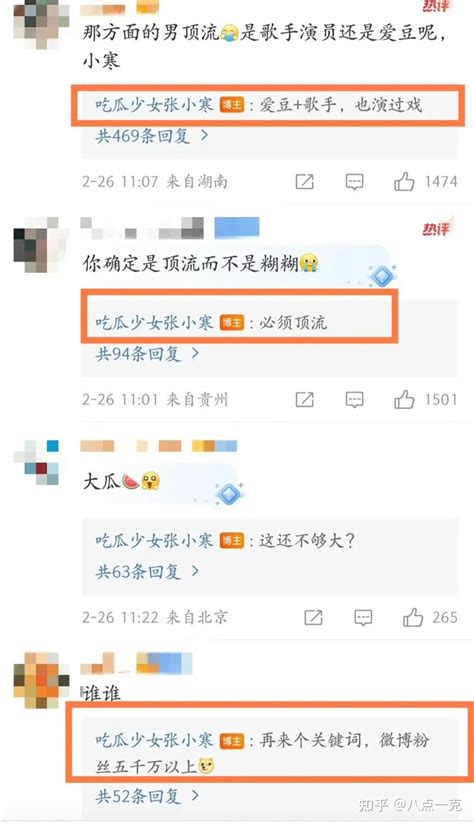
Task: Like the 大瓜 comment with 265 likes
Action: point(413,617)
